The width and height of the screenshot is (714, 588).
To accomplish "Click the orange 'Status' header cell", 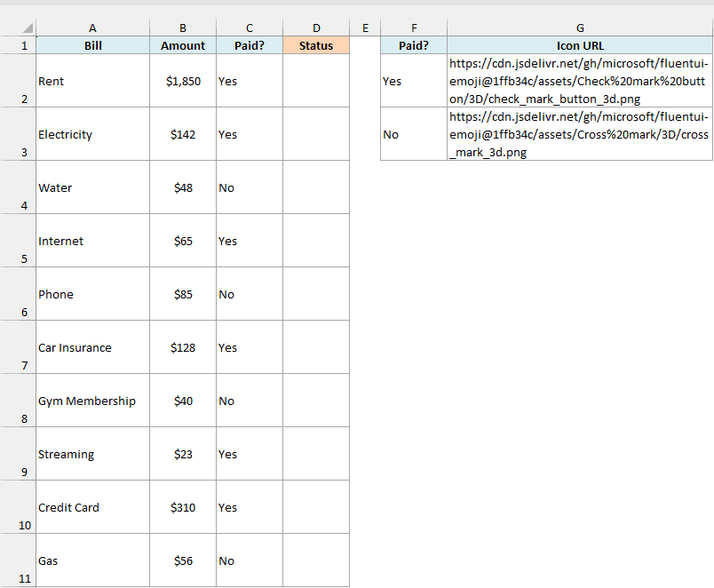I will tap(316, 45).
